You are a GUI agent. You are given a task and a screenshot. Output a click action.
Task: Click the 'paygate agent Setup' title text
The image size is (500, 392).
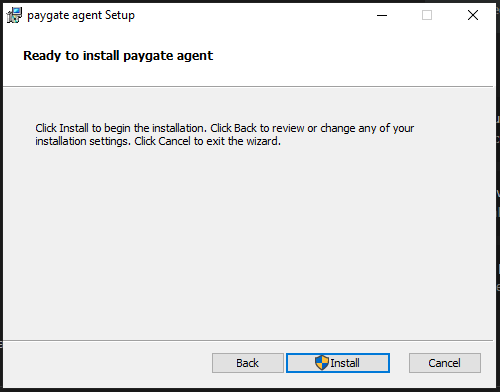click(x=81, y=16)
